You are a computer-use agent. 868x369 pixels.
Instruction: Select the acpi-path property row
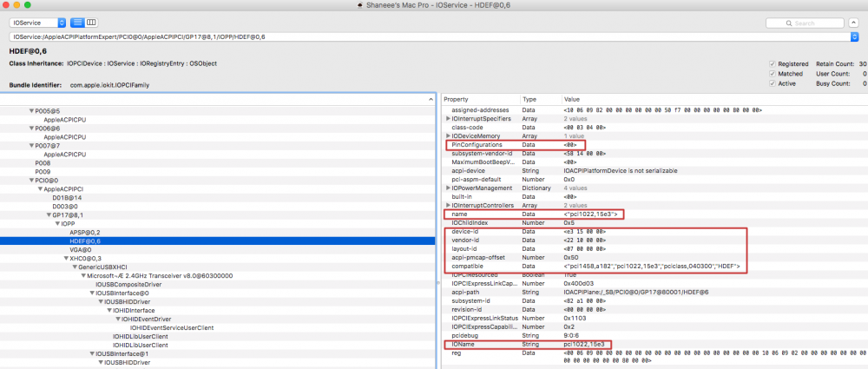[654, 292]
